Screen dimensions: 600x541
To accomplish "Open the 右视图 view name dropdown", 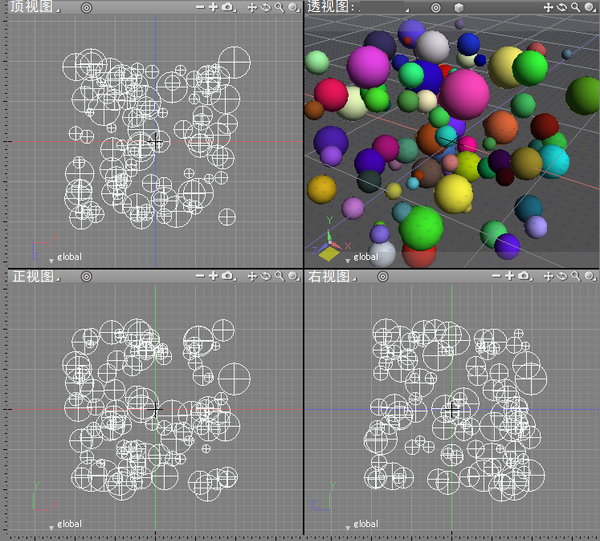I will [x=332, y=276].
